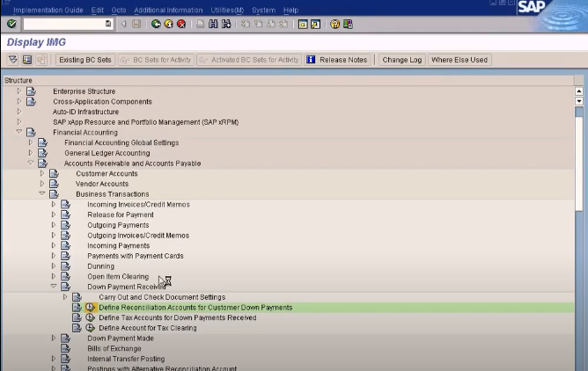The width and height of the screenshot is (588, 371).
Task: Click the BC Sets for Activity button
Action: coord(157,60)
